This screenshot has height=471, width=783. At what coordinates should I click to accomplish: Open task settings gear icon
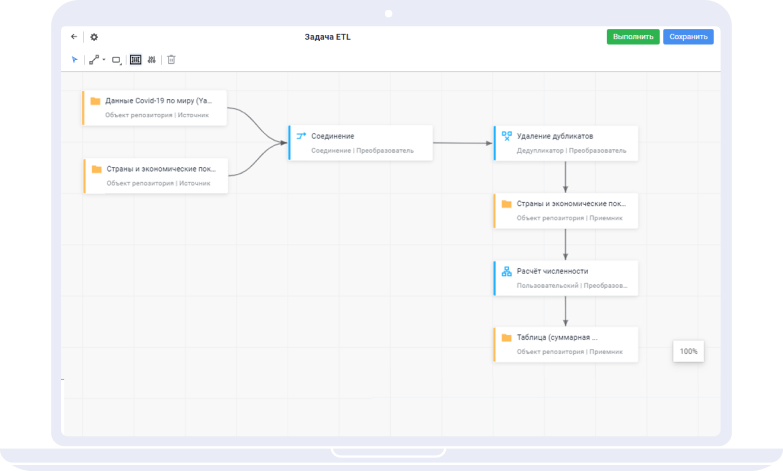(94, 37)
